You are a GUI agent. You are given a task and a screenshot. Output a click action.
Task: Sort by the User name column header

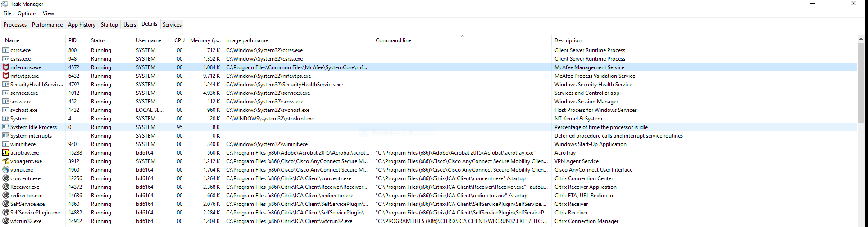[x=151, y=40]
